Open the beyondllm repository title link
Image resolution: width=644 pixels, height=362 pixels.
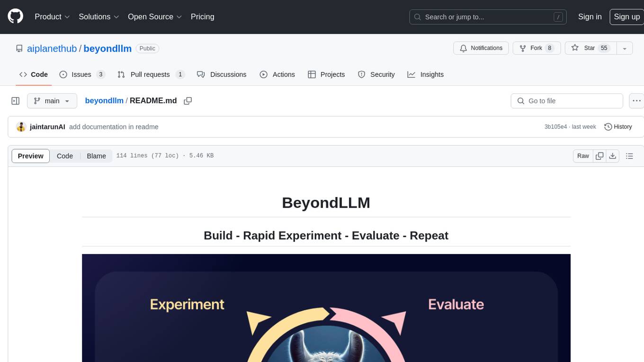pyautogui.click(x=107, y=48)
